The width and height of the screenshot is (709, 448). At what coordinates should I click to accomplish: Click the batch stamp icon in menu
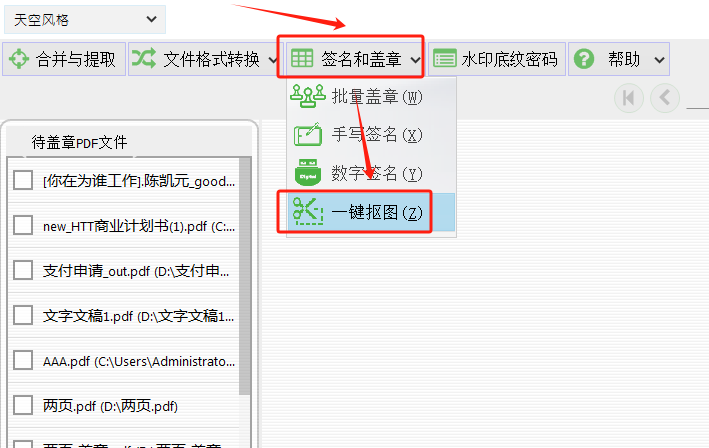click(x=307, y=96)
